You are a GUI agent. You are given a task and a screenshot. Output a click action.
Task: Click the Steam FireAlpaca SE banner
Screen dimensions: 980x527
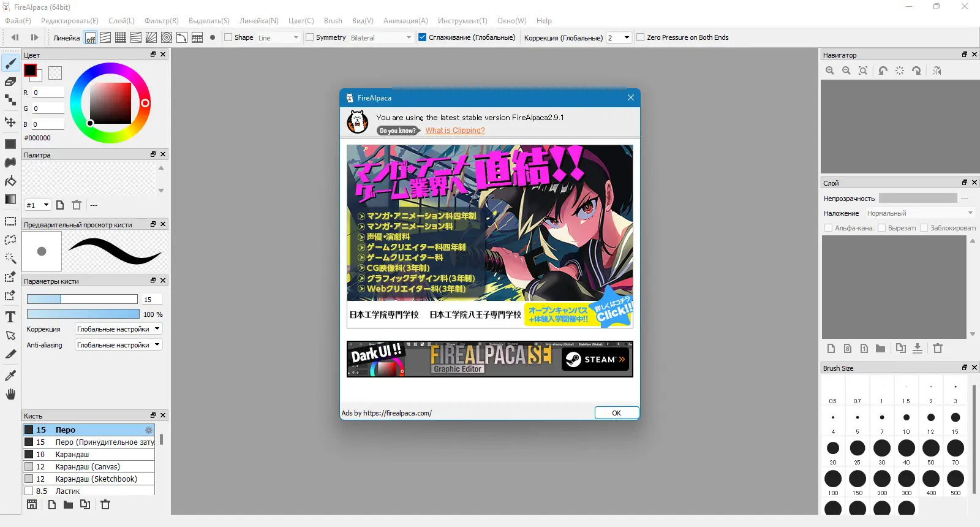pos(490,359)
